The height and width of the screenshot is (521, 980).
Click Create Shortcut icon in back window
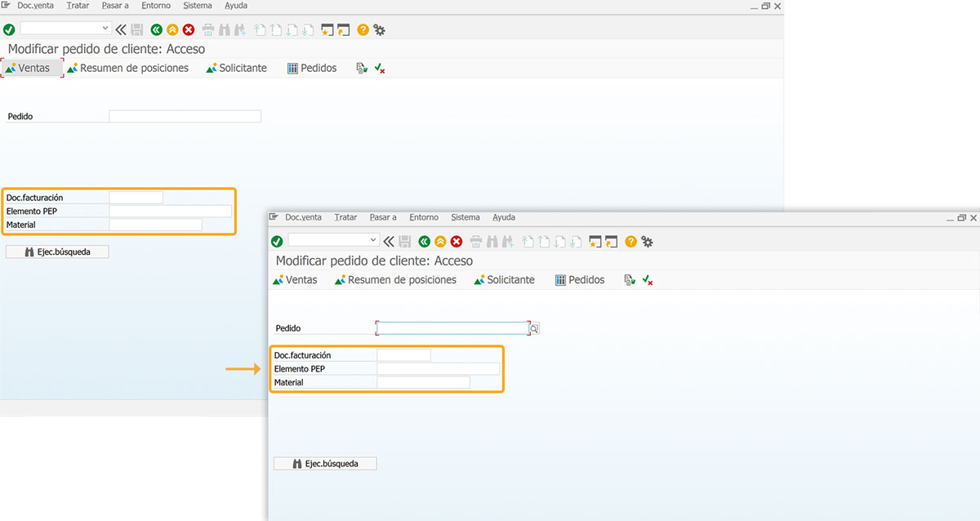point(344,30)
